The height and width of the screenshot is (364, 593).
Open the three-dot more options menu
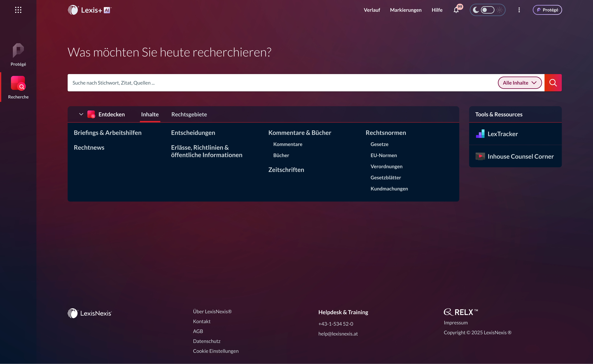519,10
